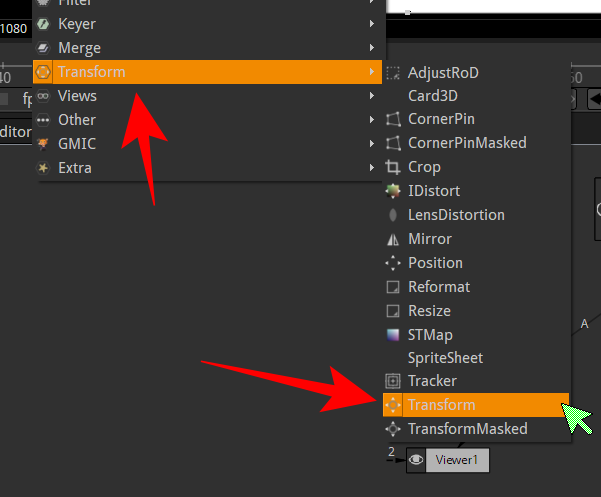Click the IDistort node icon
The width and height of the screenshot is (601, 497).
tap(393, 191)
